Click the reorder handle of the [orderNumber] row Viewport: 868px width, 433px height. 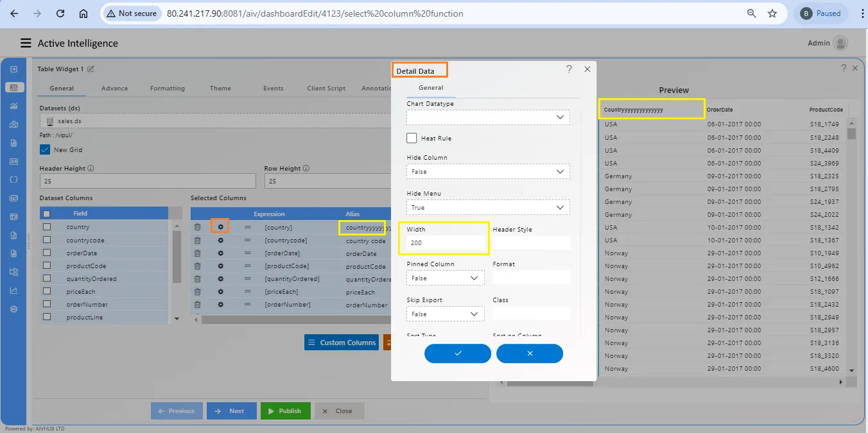click(x=247, y=304)
